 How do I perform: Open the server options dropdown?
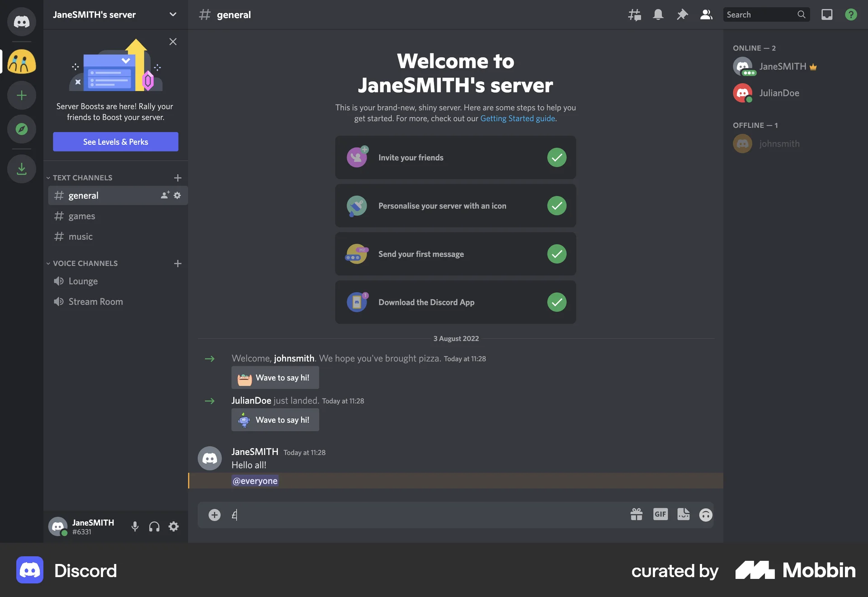(x=173, y=14)
